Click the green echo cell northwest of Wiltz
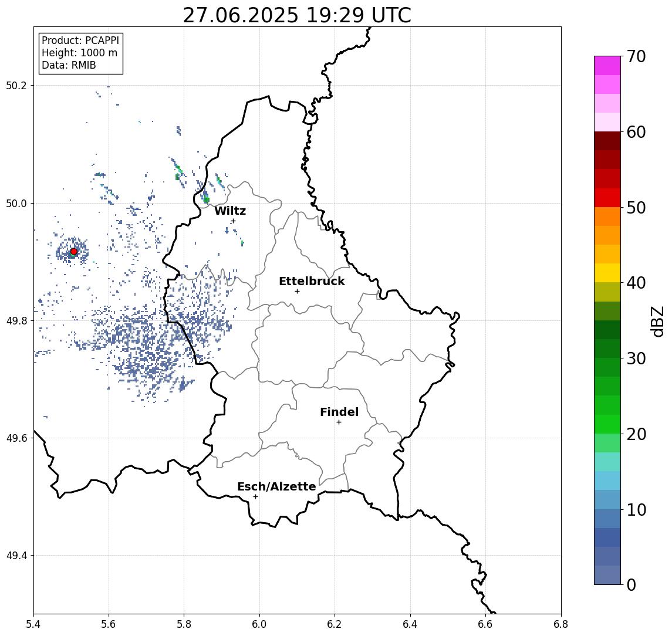Image resolution: width=672 pixels, height=636 pixels. [206, 199]
